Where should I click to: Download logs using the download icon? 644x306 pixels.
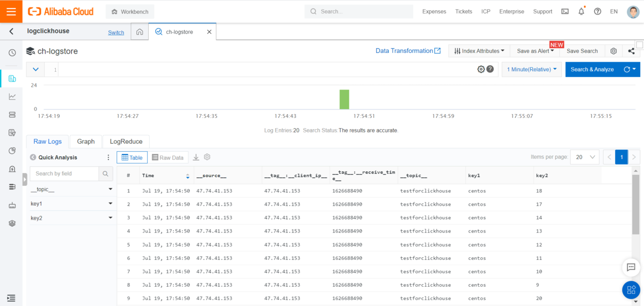[196, 157]
